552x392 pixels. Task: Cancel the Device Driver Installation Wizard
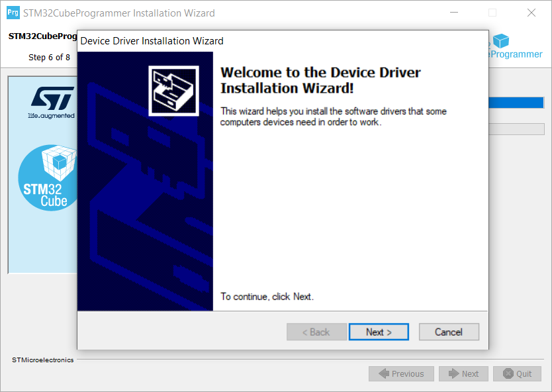pyautogui.click(x=449, y=332)
